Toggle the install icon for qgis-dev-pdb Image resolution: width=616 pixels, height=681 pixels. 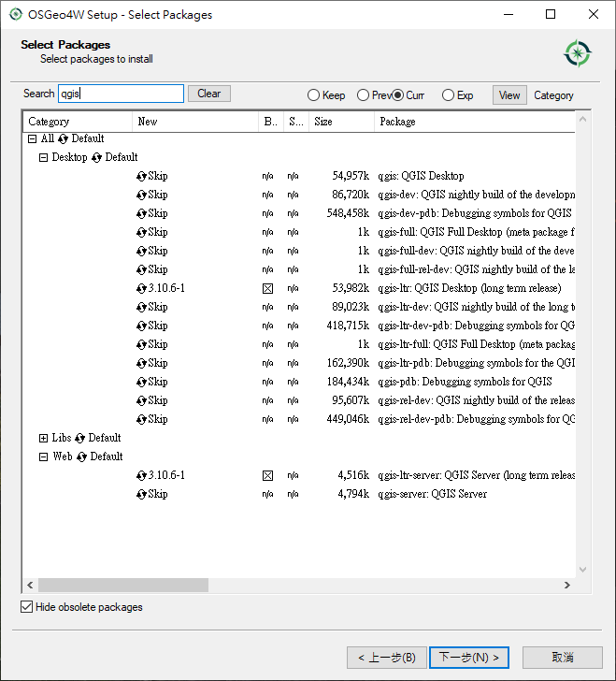[x=141, y=213]
